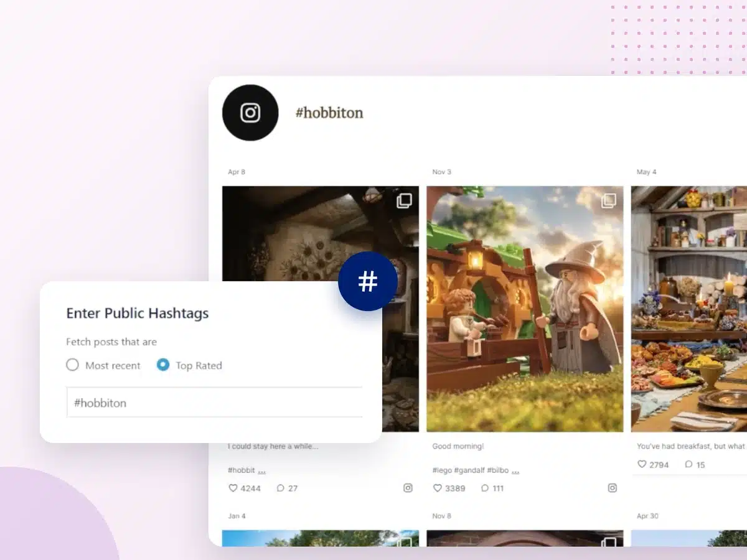Click the carousel icon on the Apr 8 post
This screenshot has width=747, height=560.
405,200
